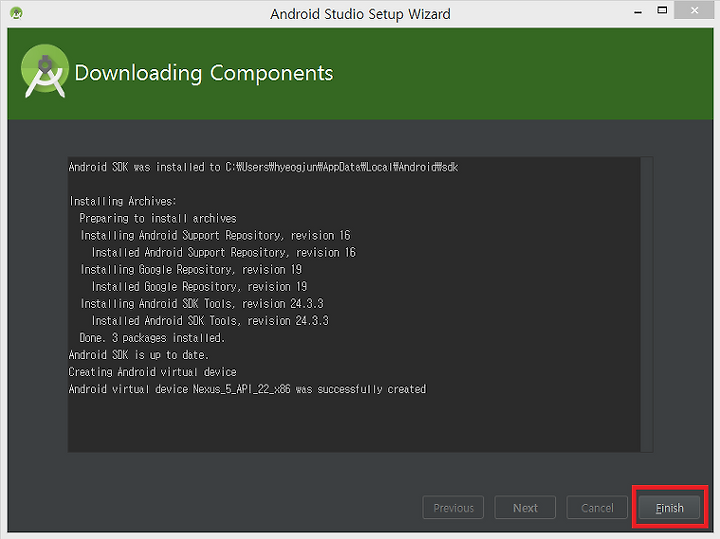Click the log pane vertical scrollbar
Viewport: 720px width, 539px height.
[647, 304]
